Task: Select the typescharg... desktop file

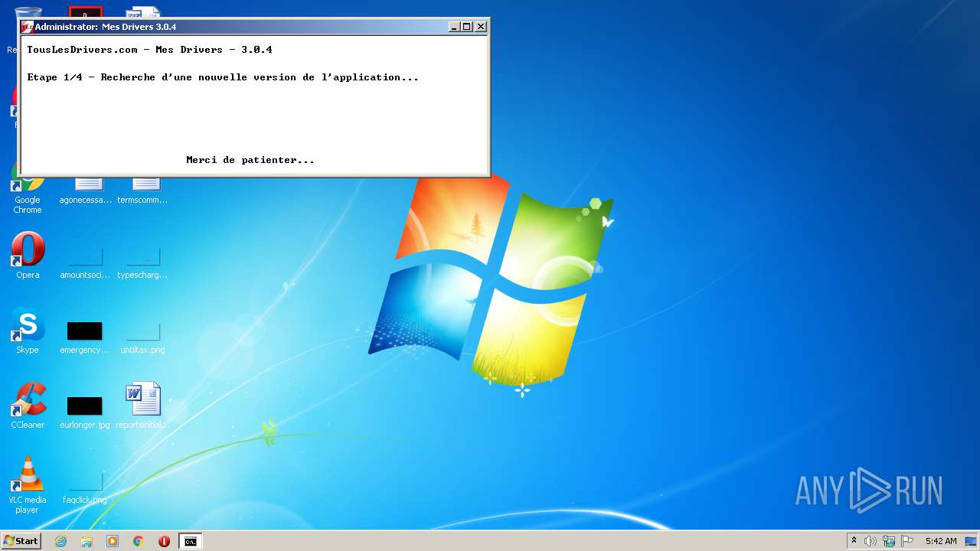Action: pyautogui.click(x=142, y=262)
